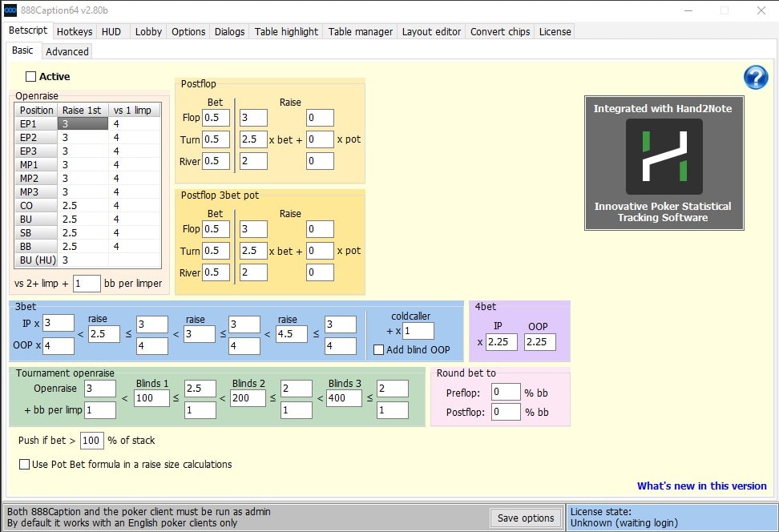Click the vs 1 limp column header

134,111
